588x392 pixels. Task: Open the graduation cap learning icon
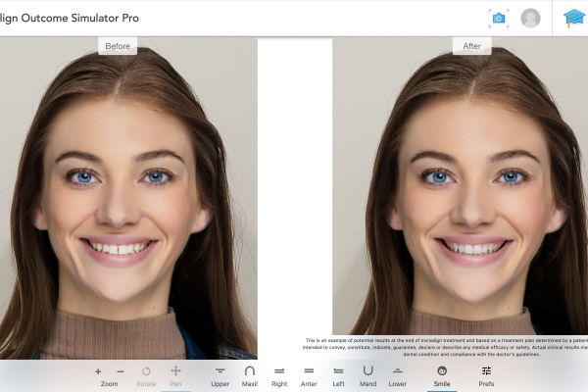click(x=573, y=18)
